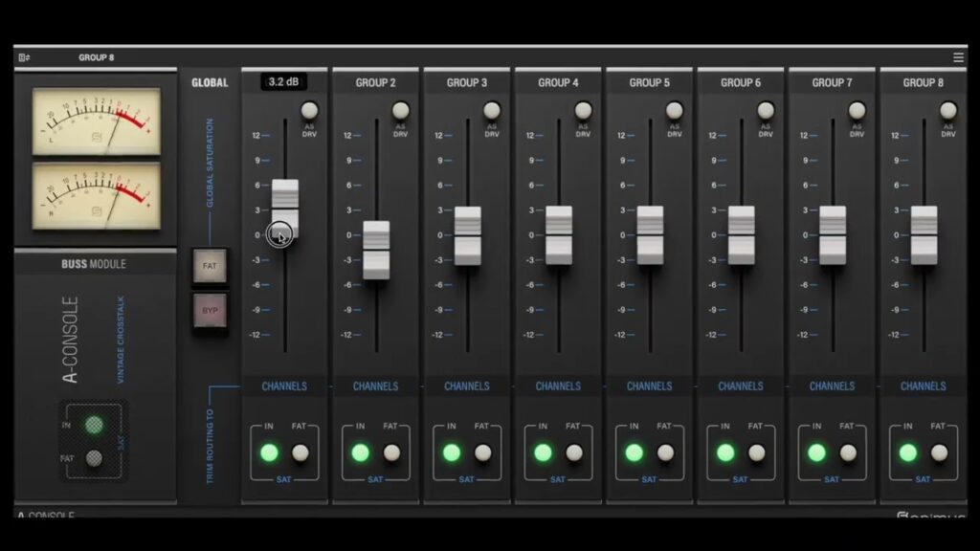
Task: Open Group 2 CHANNELS routing
Action: tap(375, 386)
